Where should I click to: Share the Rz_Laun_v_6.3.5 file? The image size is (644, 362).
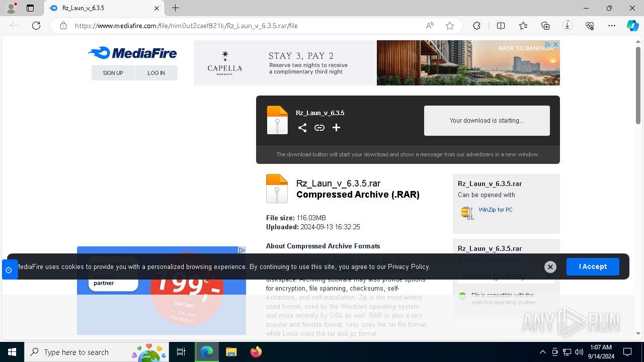coord(302,128)
